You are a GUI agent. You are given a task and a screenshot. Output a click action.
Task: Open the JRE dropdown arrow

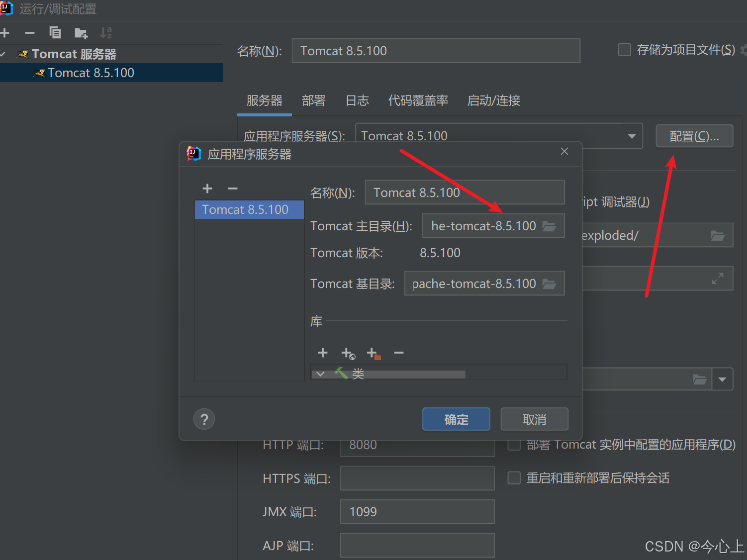pyautogui.click(x=722, y=379)
